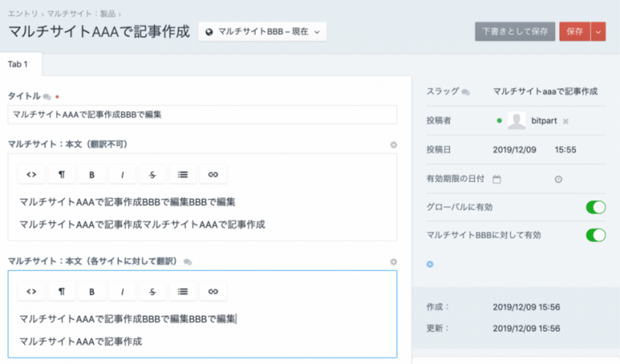Click the red 保存 button
Screen dimensions: 620x364
[573, 32]
